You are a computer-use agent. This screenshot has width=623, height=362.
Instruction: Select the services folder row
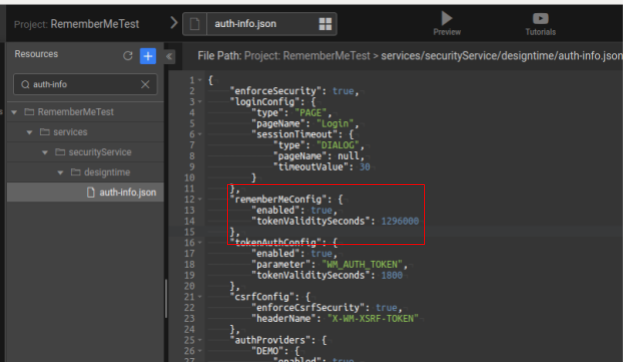click(x=85, y=132)
